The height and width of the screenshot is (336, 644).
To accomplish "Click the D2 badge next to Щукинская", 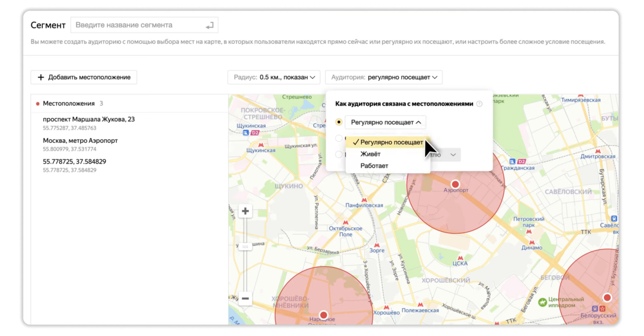I will point(255,133).
